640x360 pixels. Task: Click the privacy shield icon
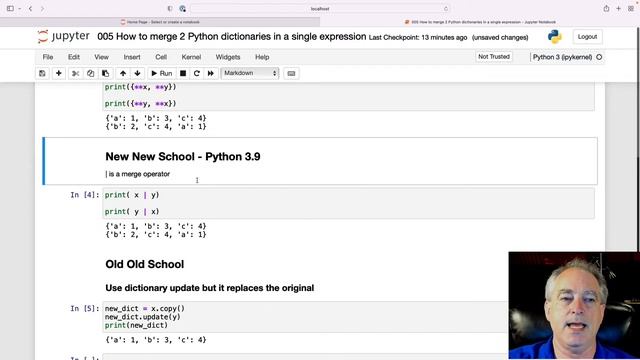[x=170, y=9]
